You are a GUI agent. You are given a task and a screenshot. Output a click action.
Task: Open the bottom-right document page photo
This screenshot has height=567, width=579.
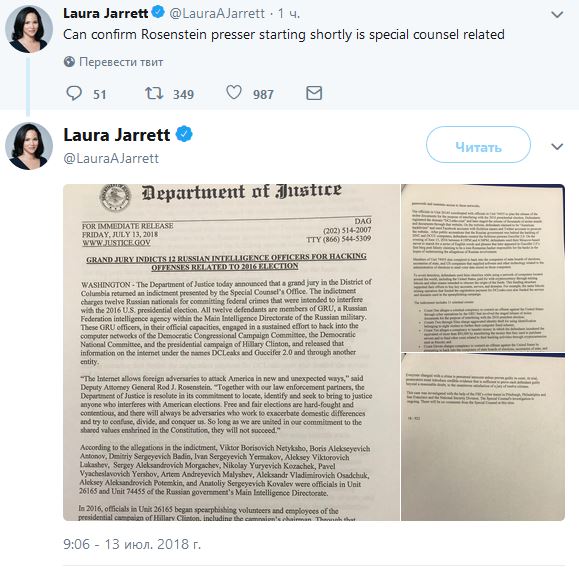pyautogui.click(x=483, y=437)
